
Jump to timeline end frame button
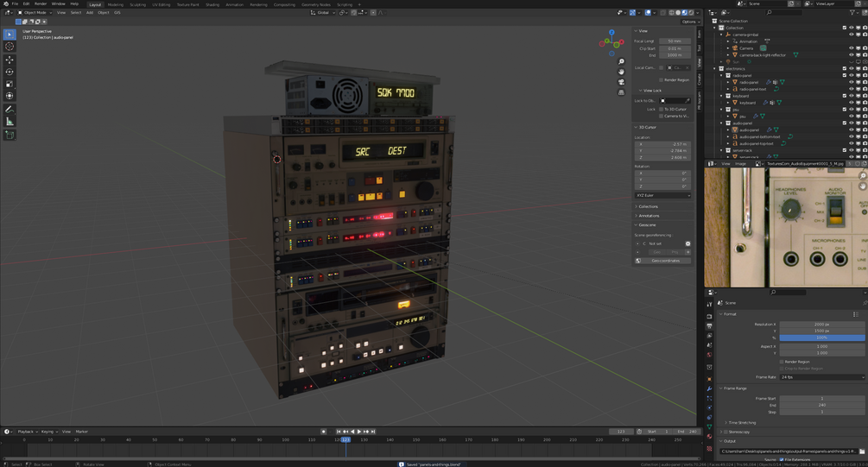(373, 432)
